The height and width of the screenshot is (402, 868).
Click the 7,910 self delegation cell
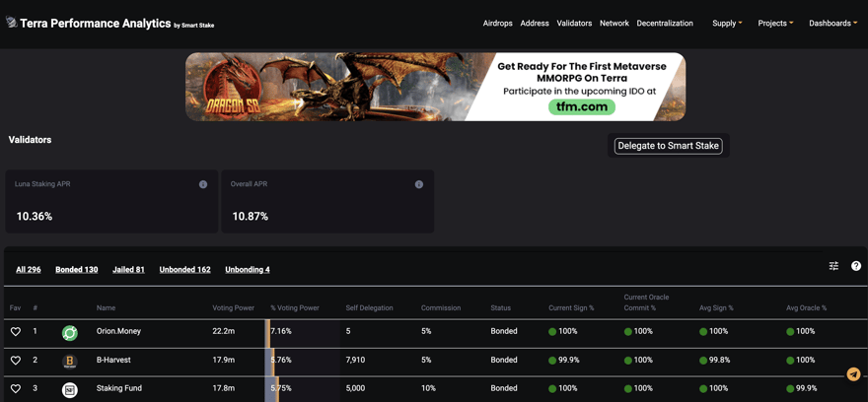coord(354,360)
